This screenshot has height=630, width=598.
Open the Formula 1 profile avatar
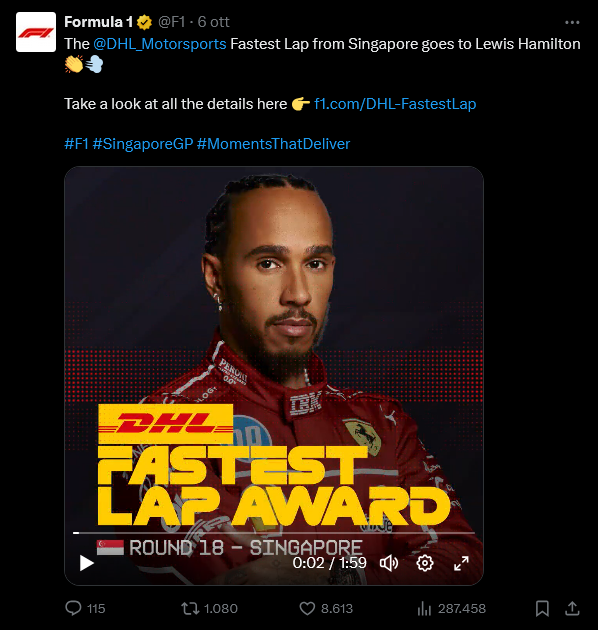click(x=36, y=32)
